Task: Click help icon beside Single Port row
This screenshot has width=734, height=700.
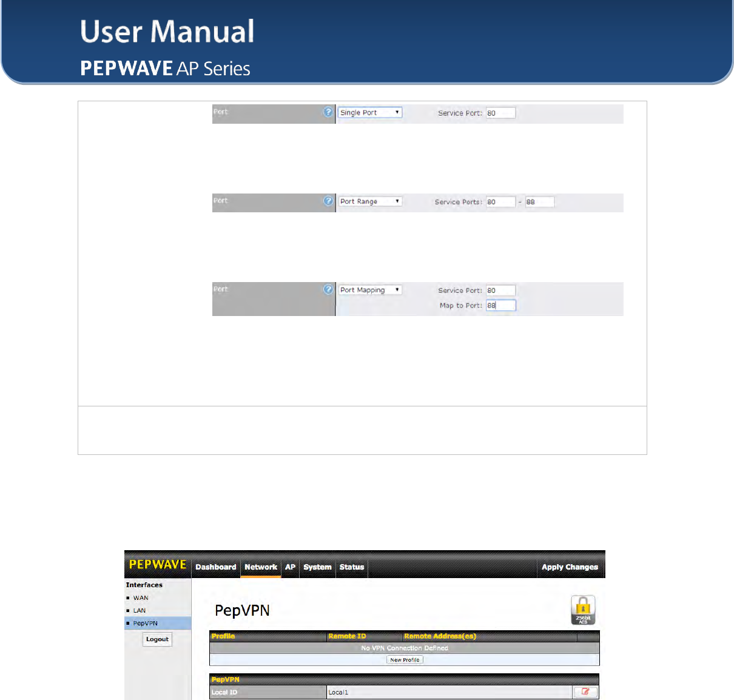Action: (x=328, y=112)
